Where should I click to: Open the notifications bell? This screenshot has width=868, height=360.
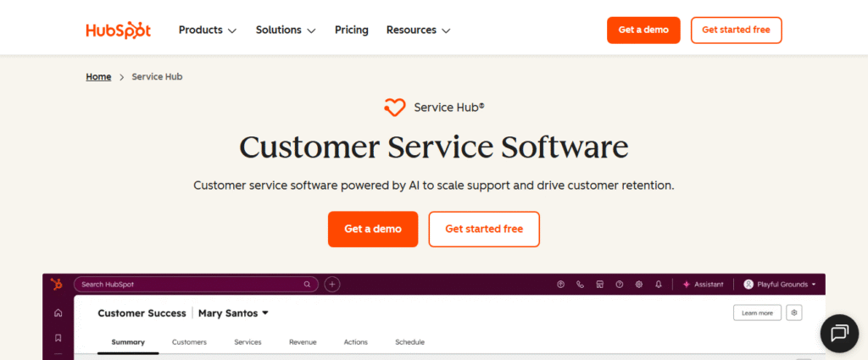(659, 285)
